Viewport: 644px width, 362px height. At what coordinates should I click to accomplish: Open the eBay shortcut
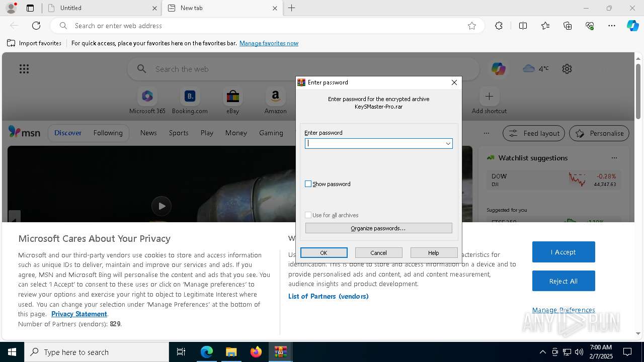tap(232, 102)
